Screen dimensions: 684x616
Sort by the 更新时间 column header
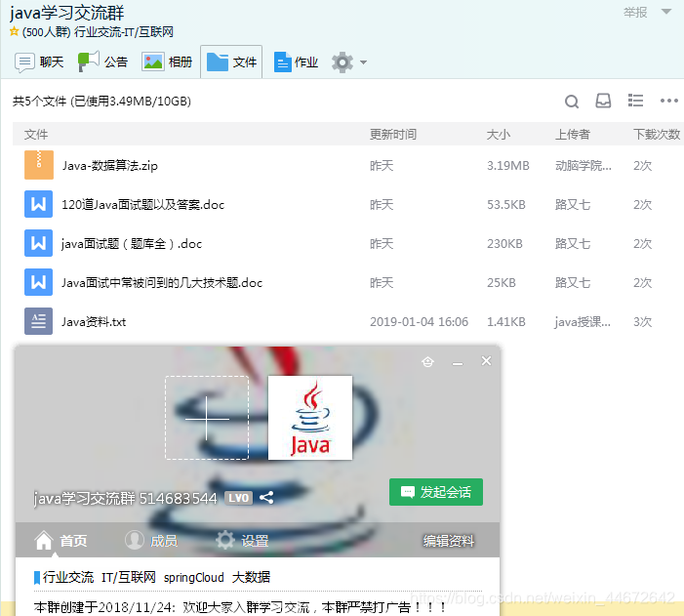tap(393, 134)
